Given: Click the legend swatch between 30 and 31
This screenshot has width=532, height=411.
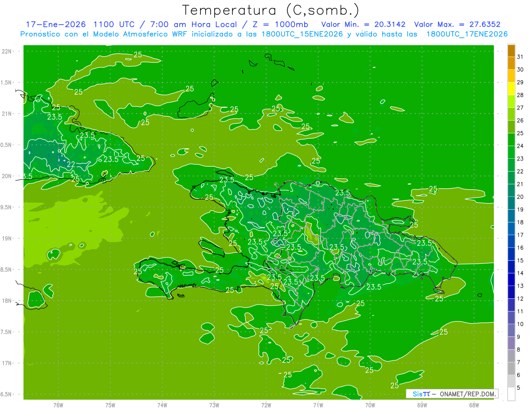Looking at the screenshot, I should (x=511, y=63).
